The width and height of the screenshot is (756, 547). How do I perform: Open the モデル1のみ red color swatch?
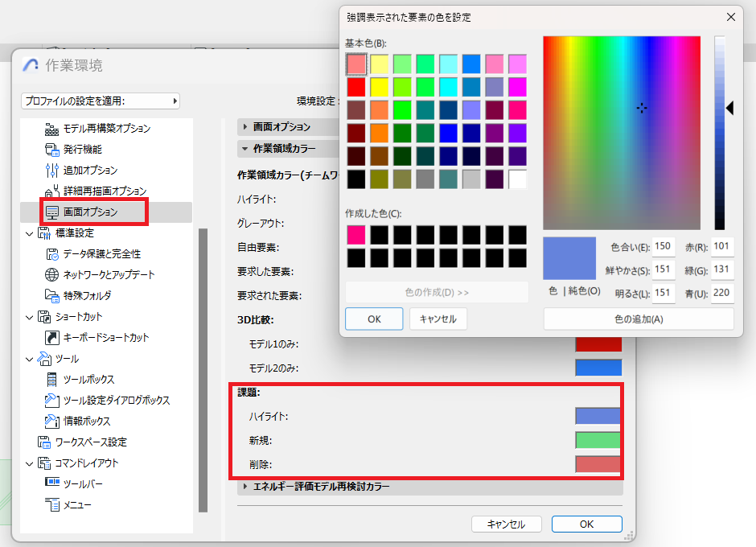tap(598, 345)
